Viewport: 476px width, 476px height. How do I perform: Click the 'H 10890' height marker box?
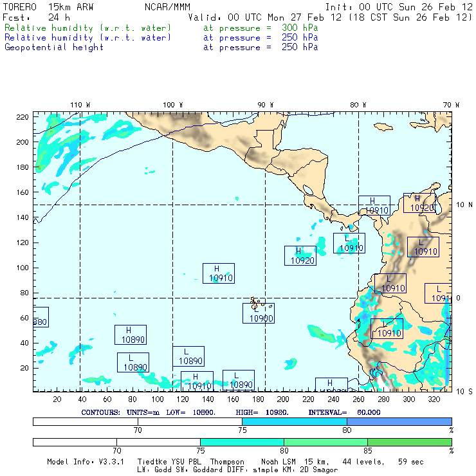coord(131,335)
